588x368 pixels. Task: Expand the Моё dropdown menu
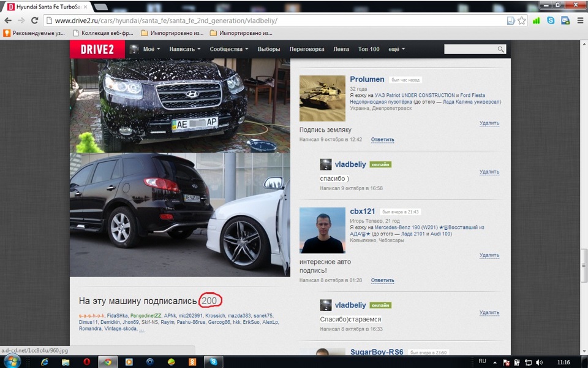(x=151, y=49)
